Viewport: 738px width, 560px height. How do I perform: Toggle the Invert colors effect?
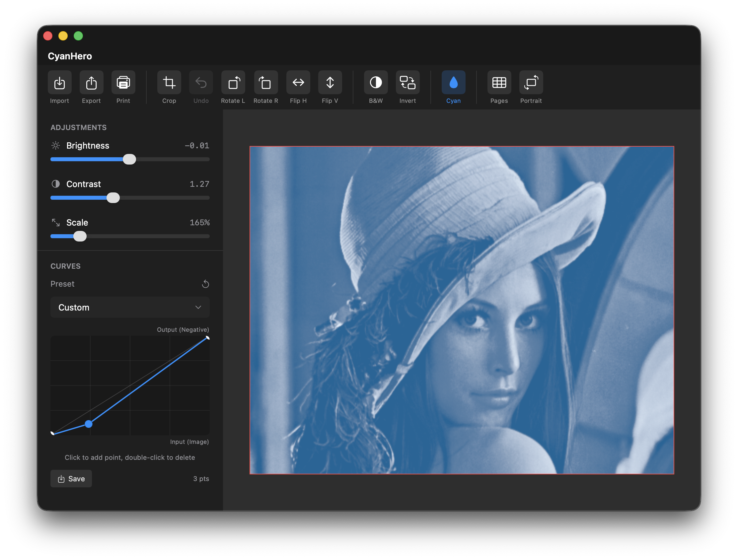408,83
